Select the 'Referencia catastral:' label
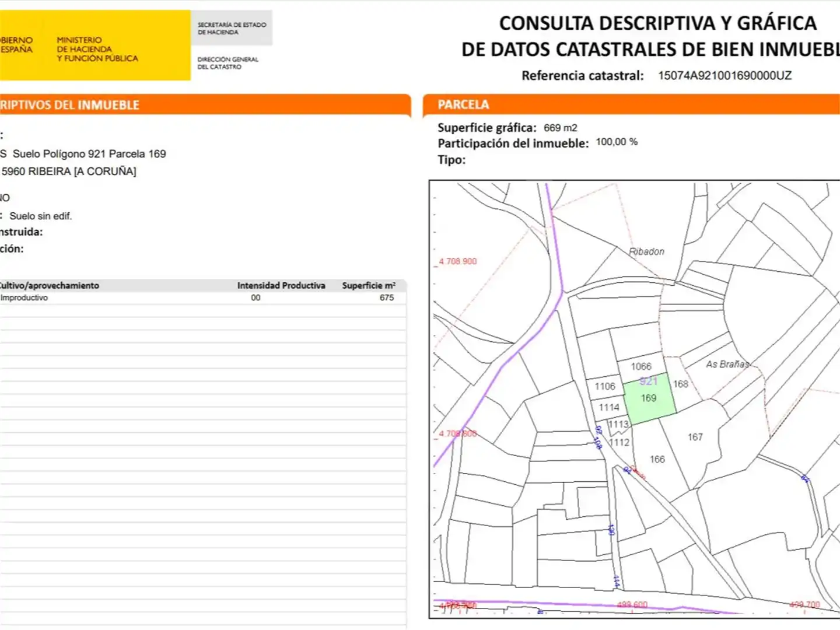 (582, 76)
